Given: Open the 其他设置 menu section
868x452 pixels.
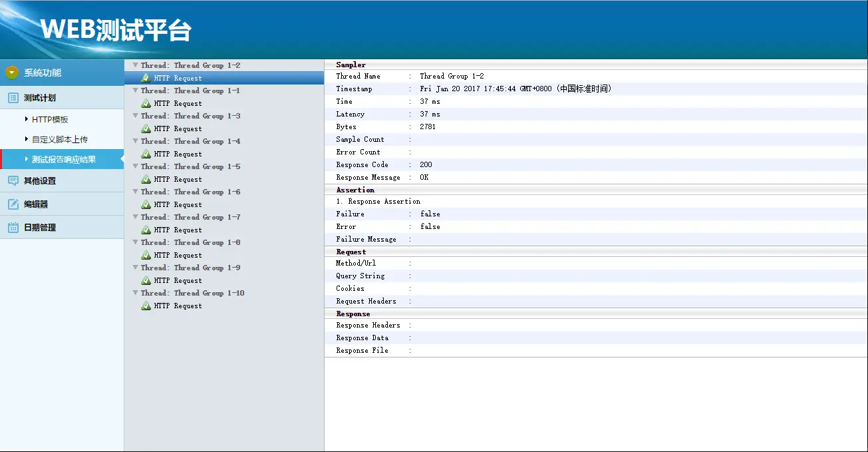Looking at the screenshot, I should [x=62, y=180].
